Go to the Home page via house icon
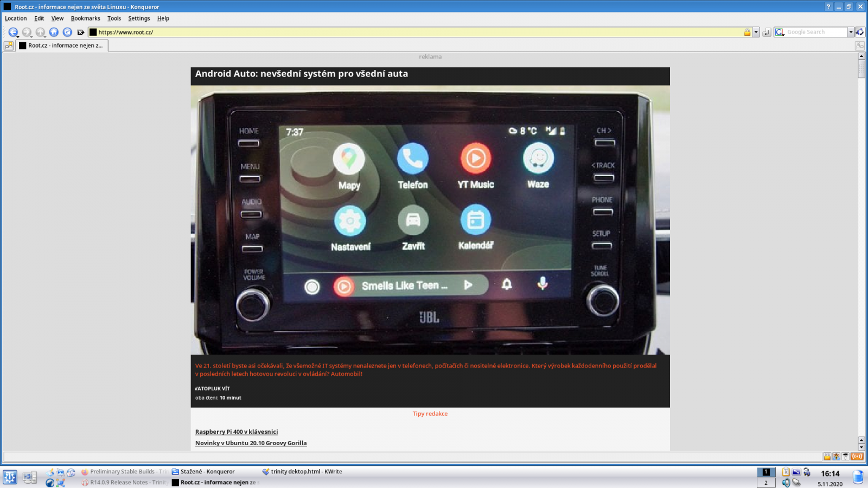 pos(54,32)
